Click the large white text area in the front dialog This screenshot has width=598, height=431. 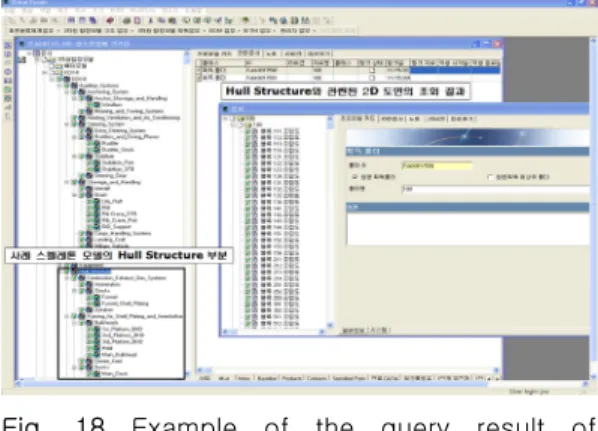click(x=468, y=229)
